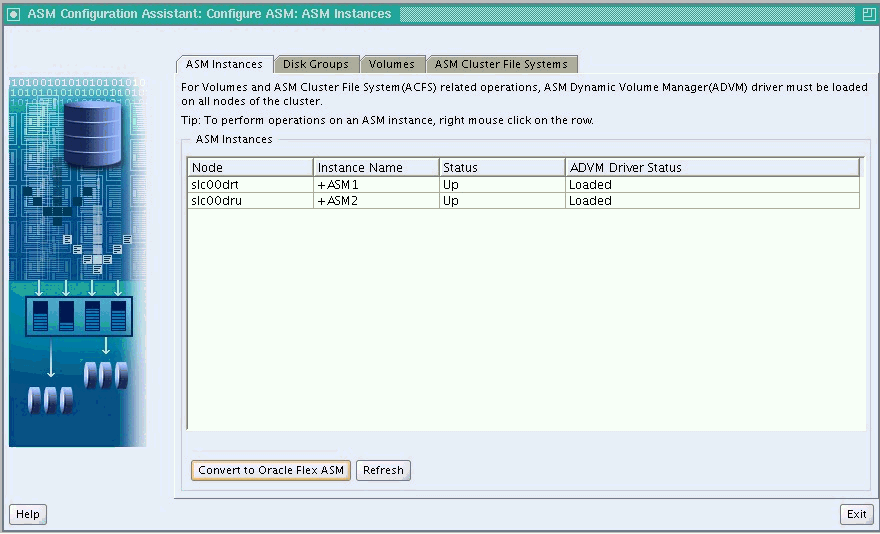The width and height of the screenshot is (880, 534).
Task: Sort by ADVM Driver Status column header
Action: [712, 167]
